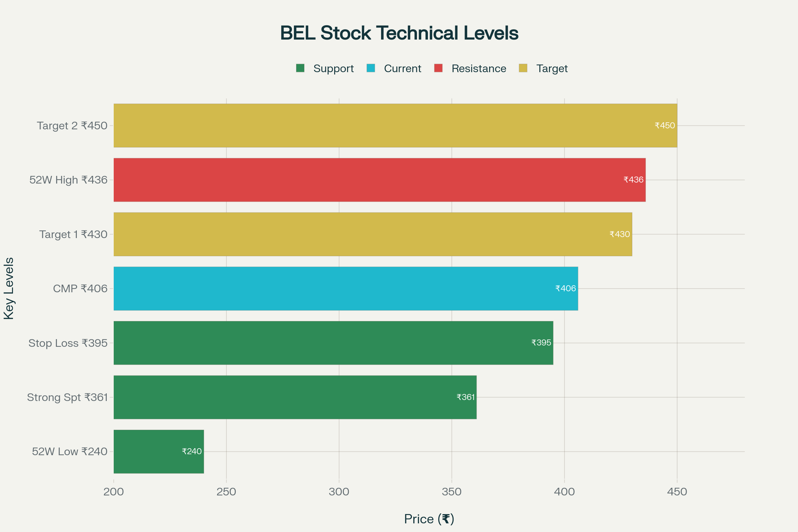Viewport: 798px width, 532px height.
Task: Select the yellow Target 2 bar
Action: 373,126
